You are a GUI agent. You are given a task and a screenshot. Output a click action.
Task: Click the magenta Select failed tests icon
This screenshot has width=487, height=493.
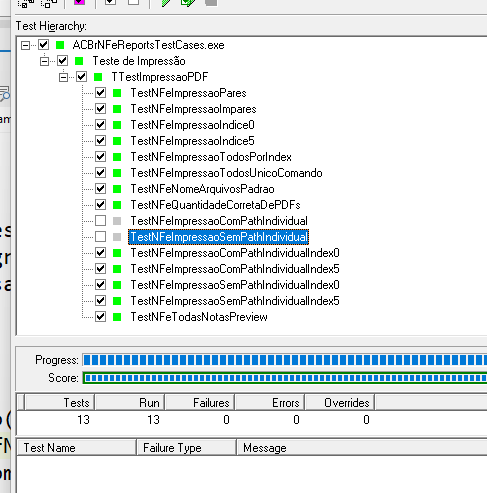pos(79,2)
